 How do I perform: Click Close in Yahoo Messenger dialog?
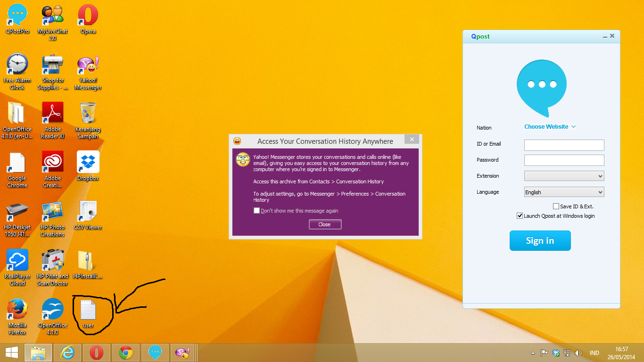[325, 224]
